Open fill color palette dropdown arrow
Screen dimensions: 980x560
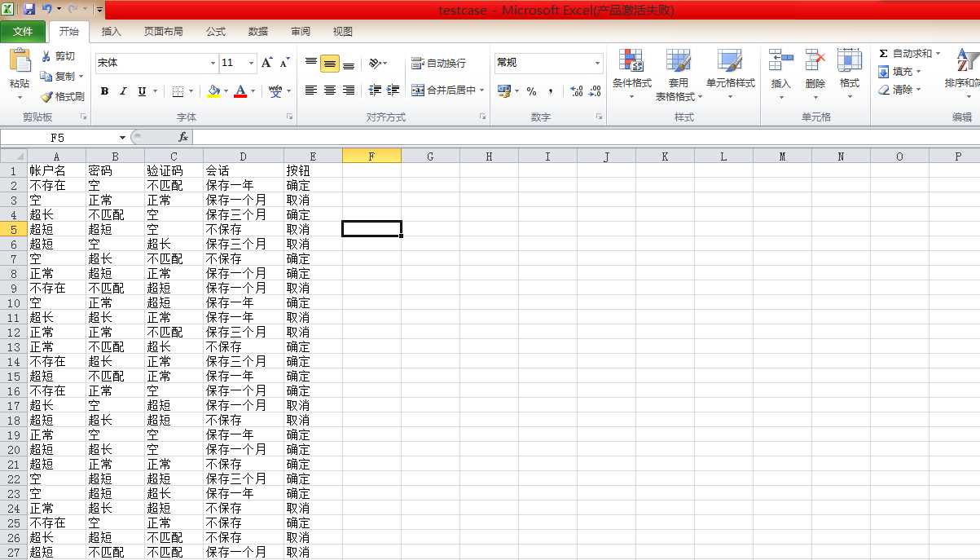(226, 91)
